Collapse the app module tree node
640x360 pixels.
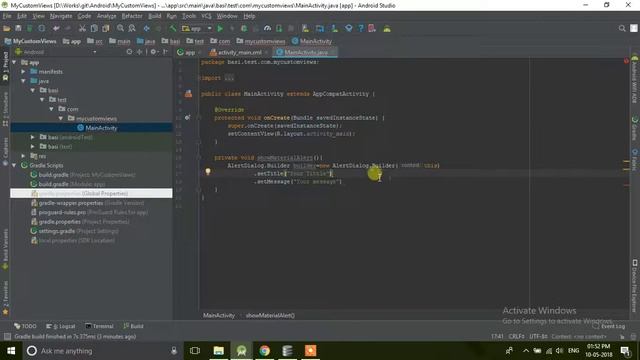[14, 62]
